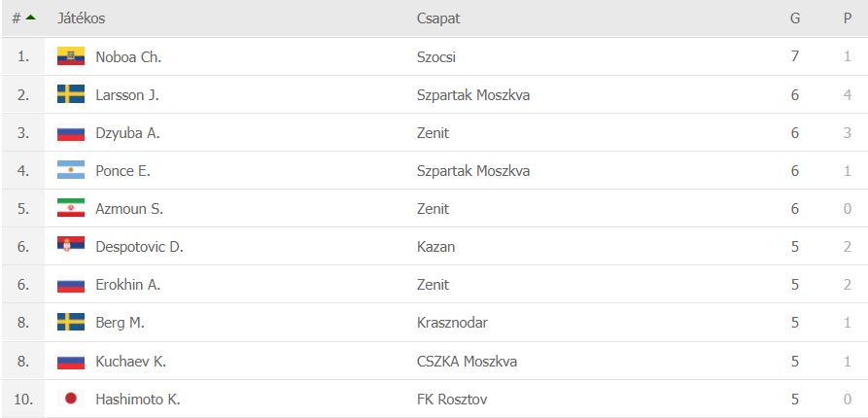Viewport: 868px width, 418px height.
Task: Sort by the Csapat column header
Action: 438,18
